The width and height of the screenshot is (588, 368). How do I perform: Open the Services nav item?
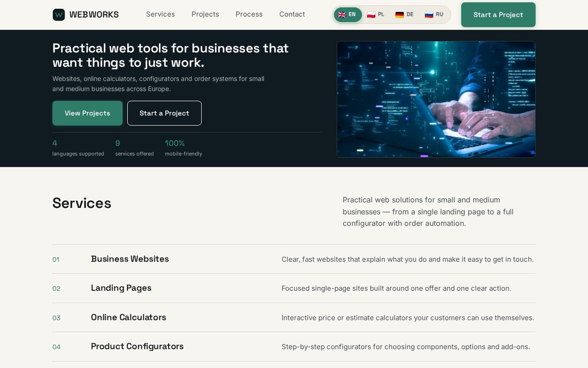[160, 14]
